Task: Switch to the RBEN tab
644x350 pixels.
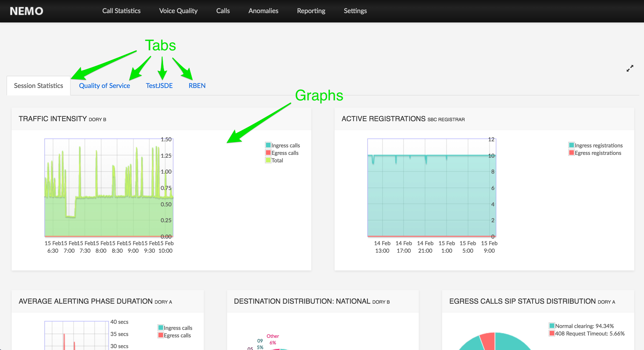Action: tap(197, 86)
